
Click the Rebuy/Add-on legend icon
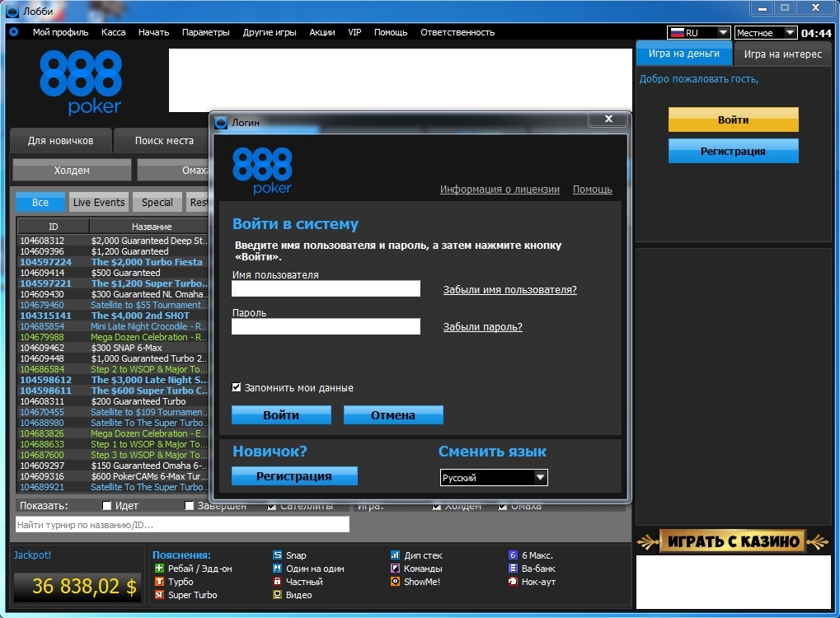point(159,569)
